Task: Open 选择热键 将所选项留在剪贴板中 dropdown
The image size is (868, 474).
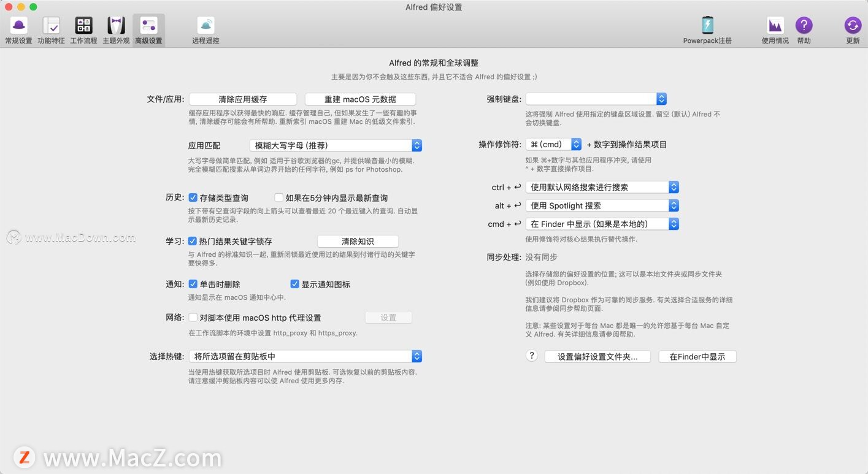Action: 305,356
